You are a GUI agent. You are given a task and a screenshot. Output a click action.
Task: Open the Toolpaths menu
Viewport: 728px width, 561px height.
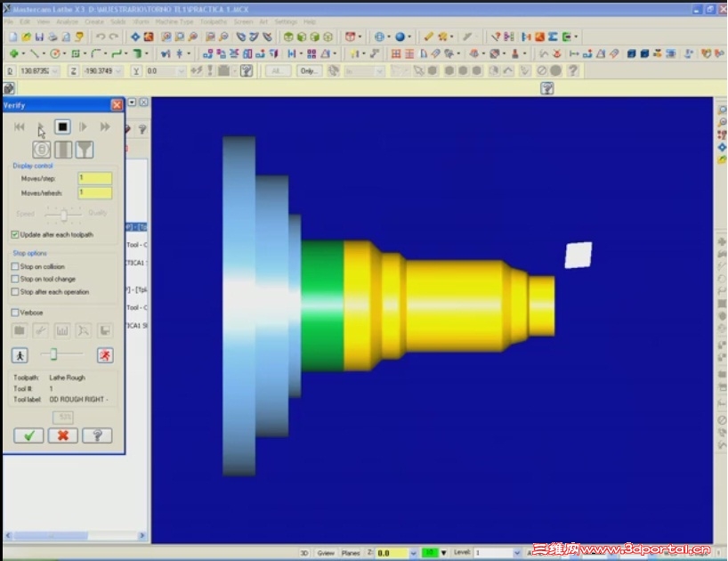click(x=214, y=22)
